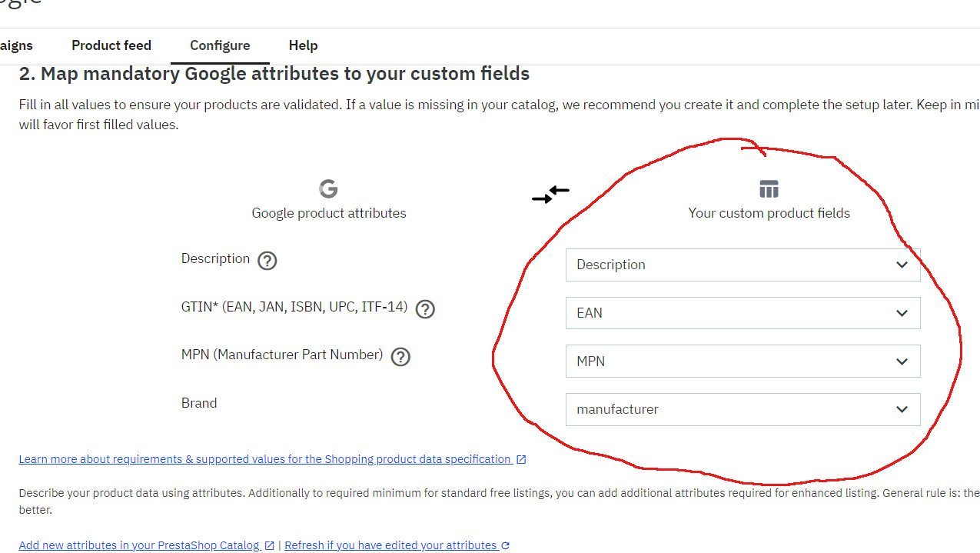Follow Add new attributes in PrestaShop Catalog link
The width and height of the screenshot is (980, 553).
[x=138, y=545]
